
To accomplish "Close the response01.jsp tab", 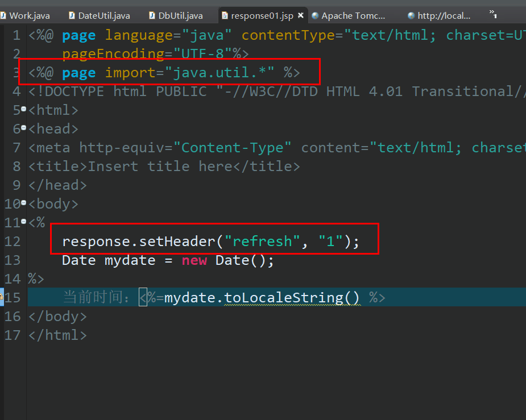I will click(301, 15).
